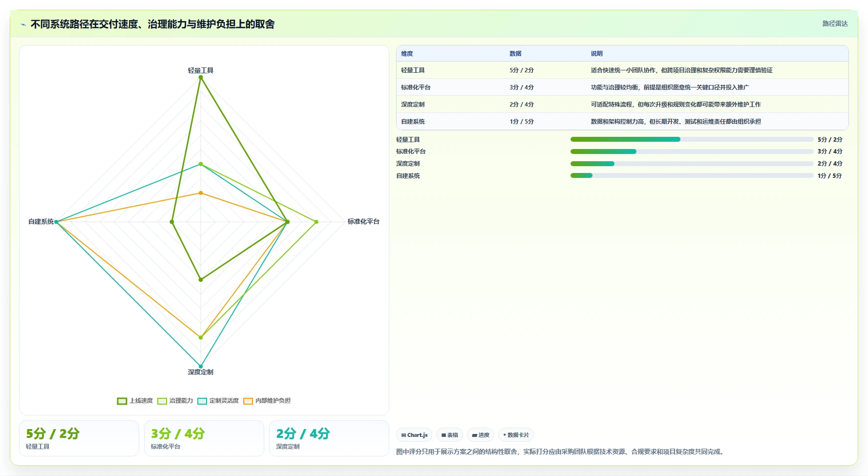Click the description starting 功能与治理较均衡
Viewport: 868px width, 476px height.
(670, 87)
